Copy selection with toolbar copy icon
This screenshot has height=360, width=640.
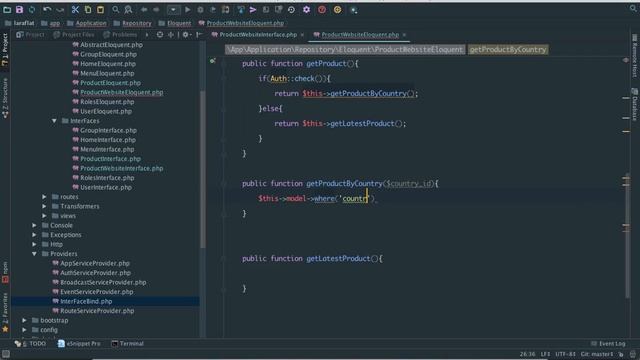tap(88, 9)
